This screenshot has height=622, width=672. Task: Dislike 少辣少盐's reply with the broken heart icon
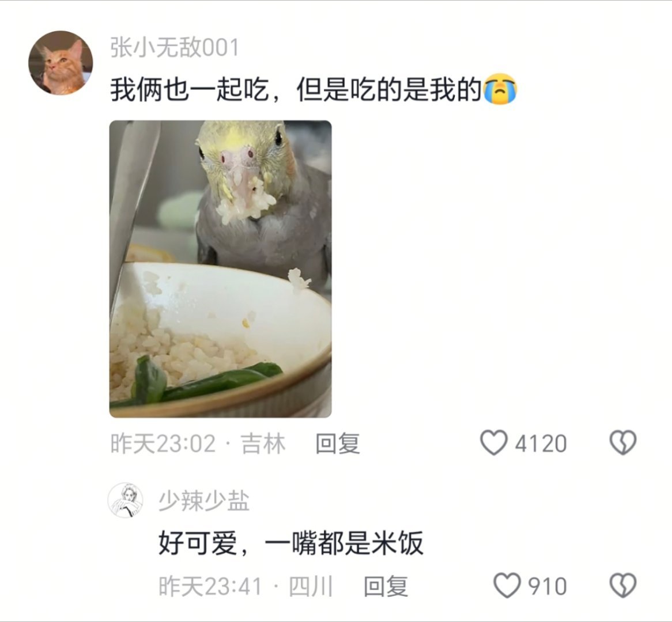pos(622,586)
